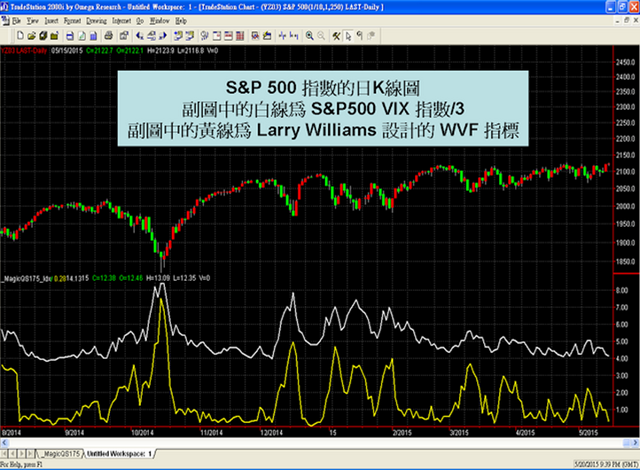
Task: Click the blue bars increase-bar-spacing icon
Action: [294, 36]
